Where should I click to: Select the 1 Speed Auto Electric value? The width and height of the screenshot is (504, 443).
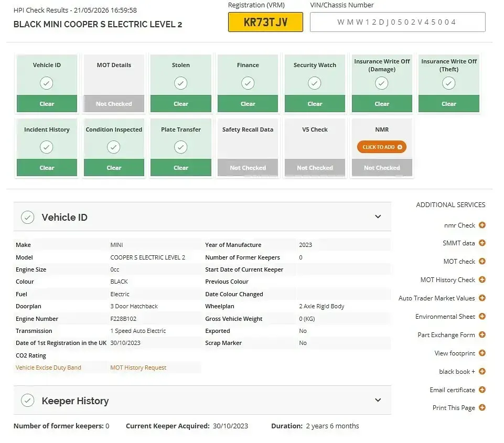[138, 331]
